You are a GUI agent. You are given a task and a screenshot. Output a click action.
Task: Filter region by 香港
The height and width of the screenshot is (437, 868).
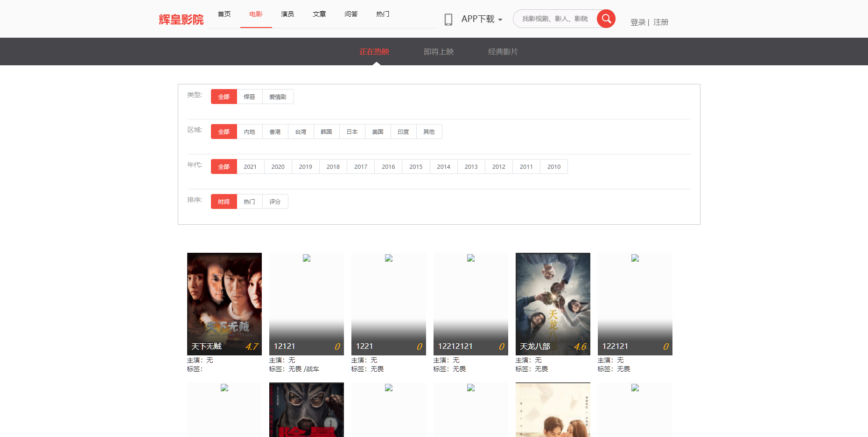click(x=275, y=132)
